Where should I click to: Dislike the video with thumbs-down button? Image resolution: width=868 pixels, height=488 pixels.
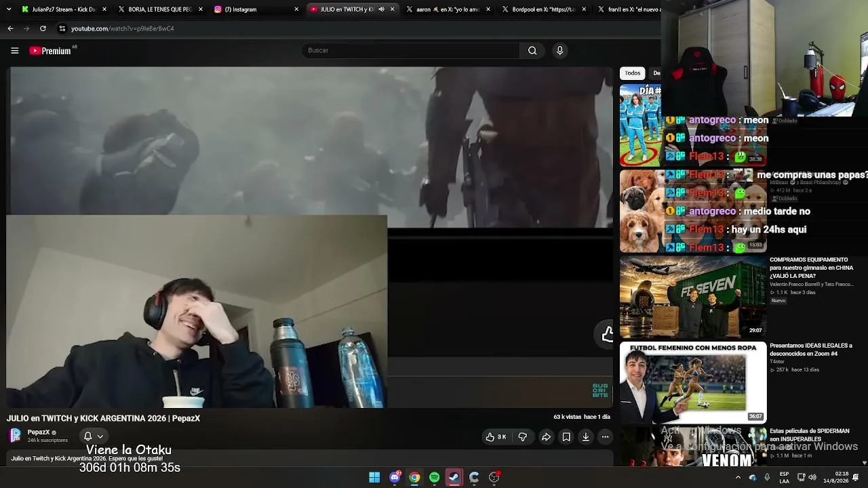coord(522,437)
